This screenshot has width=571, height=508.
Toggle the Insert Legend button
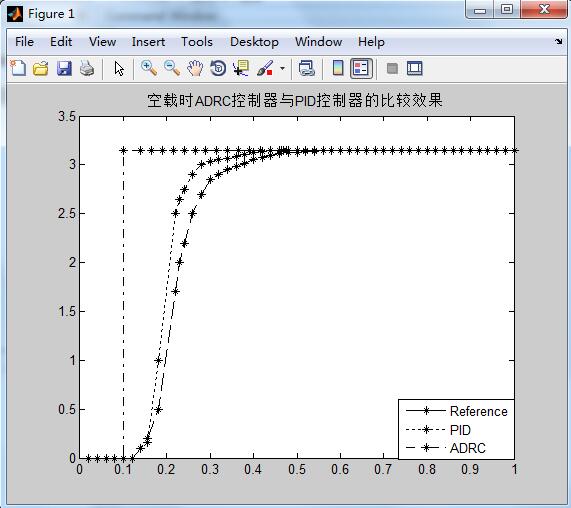(361, 68)
